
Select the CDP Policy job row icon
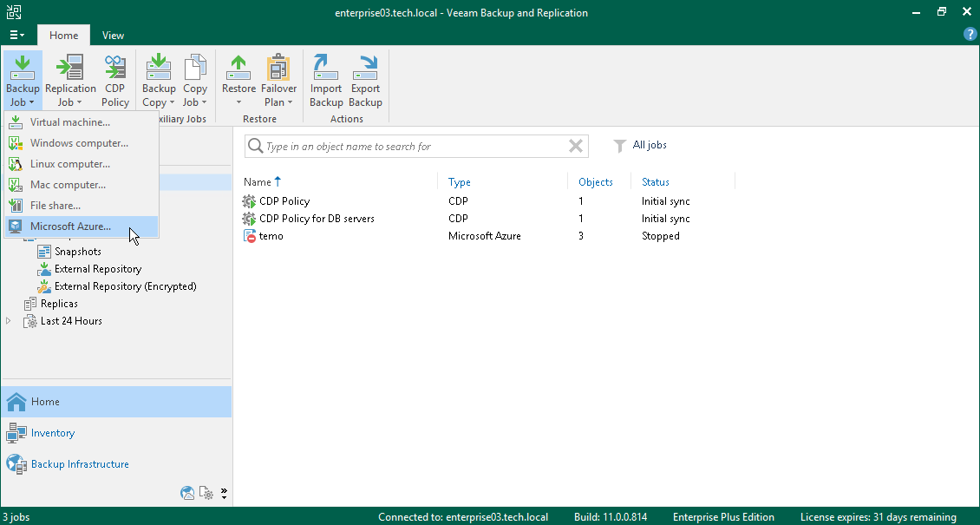(x=250, y=201)
